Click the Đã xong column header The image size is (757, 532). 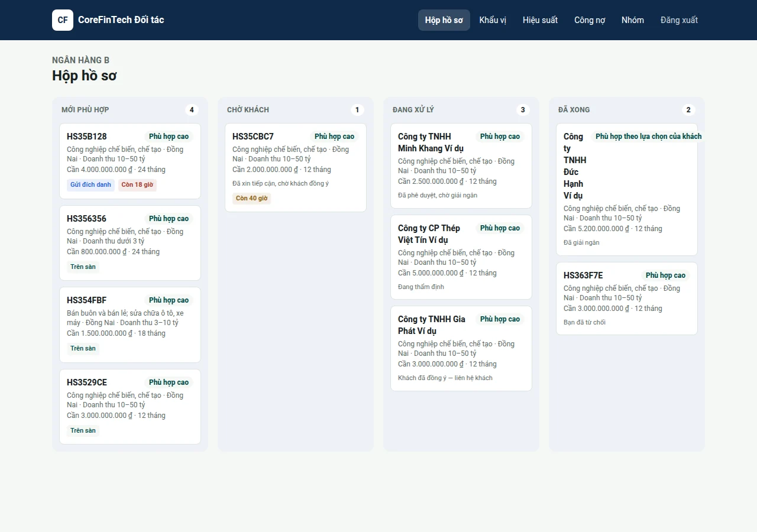[574, 110]
